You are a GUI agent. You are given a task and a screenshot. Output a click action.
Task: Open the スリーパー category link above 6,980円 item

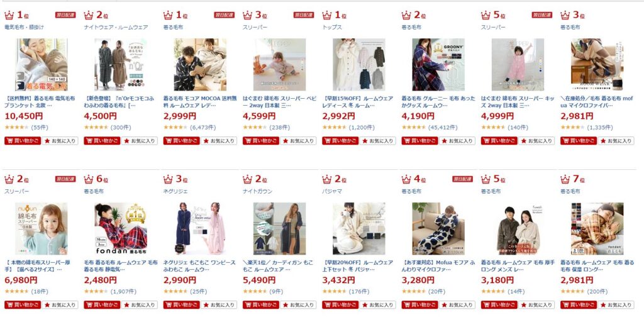17,191
